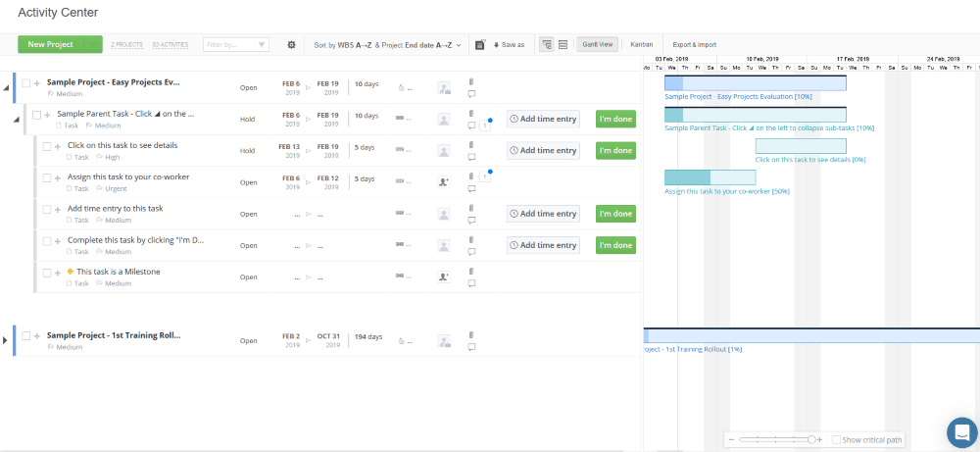Open the gear settings icon in toolbar
This screenshot has height=452, width=980.
[291, 45]
